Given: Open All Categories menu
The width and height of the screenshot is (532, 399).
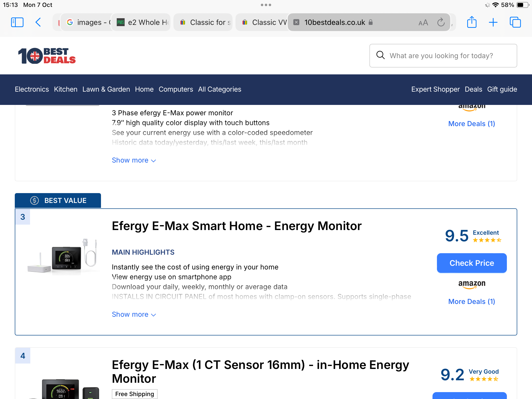Looking at the screenshot, I should pos(220,89).
